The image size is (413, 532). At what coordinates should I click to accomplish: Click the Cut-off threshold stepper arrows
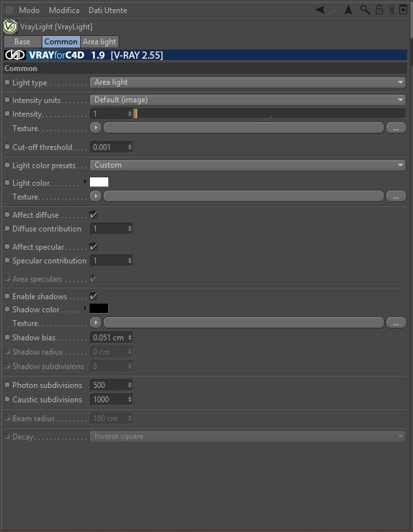[x=130, y=147]
